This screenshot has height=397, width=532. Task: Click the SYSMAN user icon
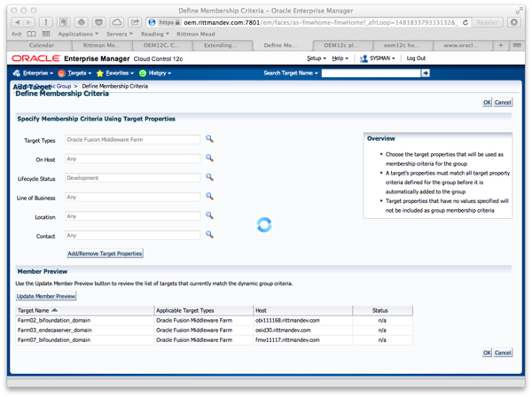tap(364, 58)
